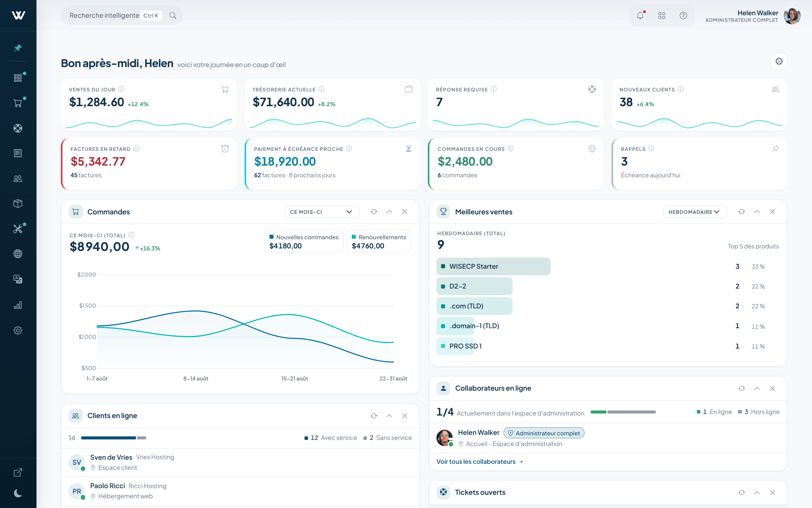This screenshot has width=812, height=508.
Task: Open Helen Walker profile avatar
Action: point(792,16)
